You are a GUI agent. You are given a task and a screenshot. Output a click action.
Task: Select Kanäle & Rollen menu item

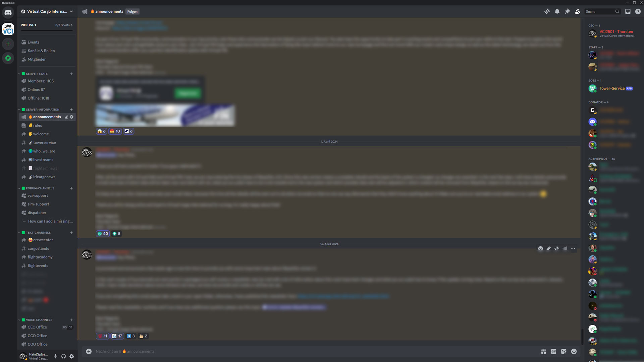(41, 50)
